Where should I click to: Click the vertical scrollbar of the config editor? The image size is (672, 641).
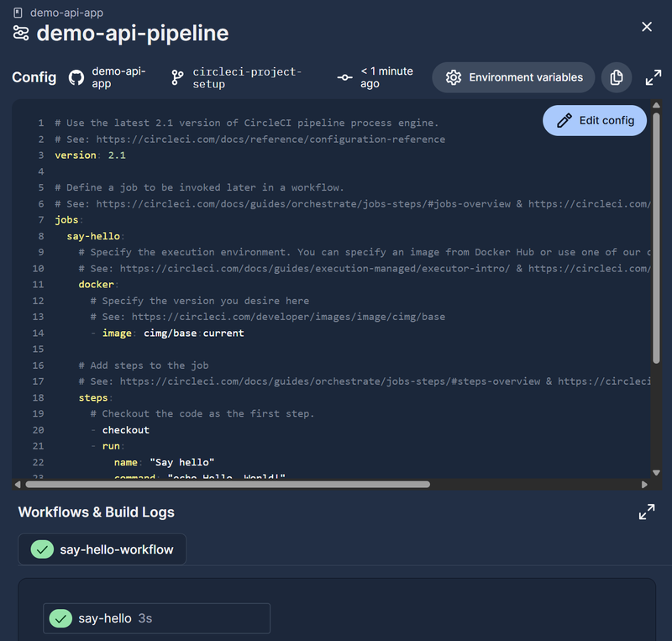coord(656,235)
